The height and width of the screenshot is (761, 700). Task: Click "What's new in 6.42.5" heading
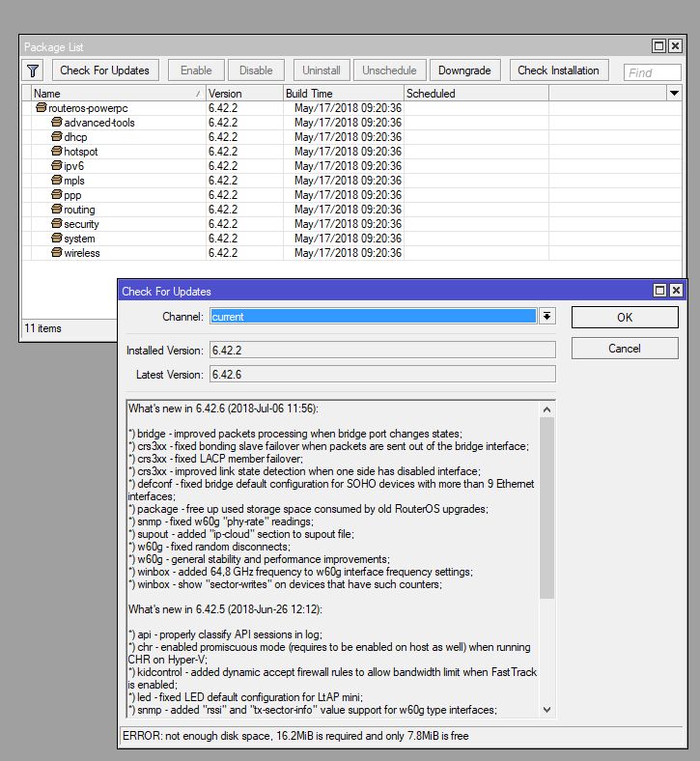click(225, 609)
